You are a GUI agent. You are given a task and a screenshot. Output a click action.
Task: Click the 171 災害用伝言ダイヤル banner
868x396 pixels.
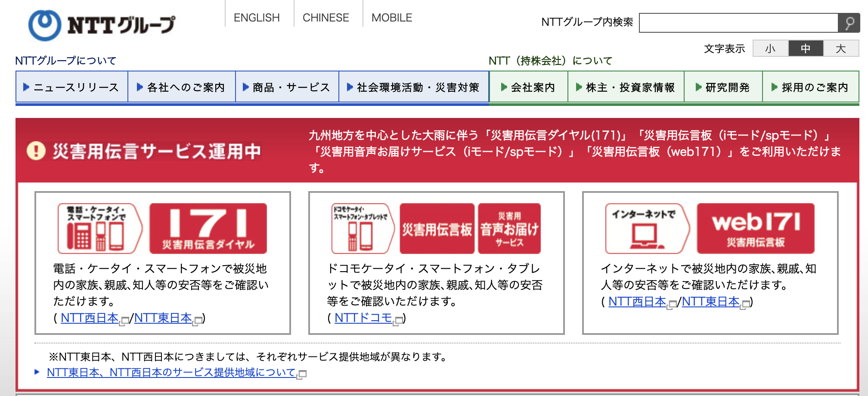(208, 229)
